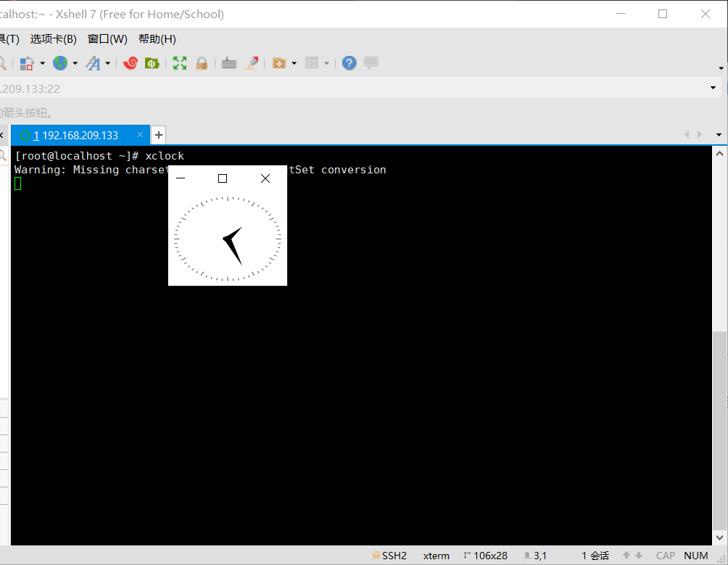Click the layout panes icon
The width and height of the screenshot is (728, 565).
312,63
